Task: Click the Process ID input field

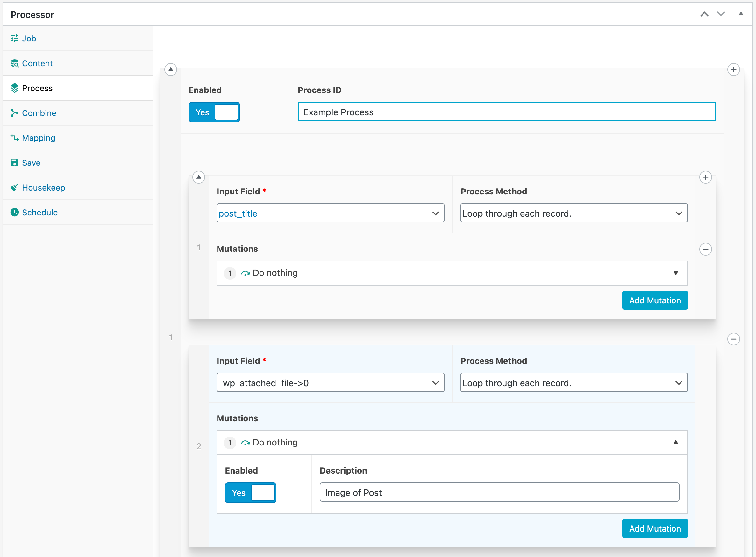Action: (507, 112)
